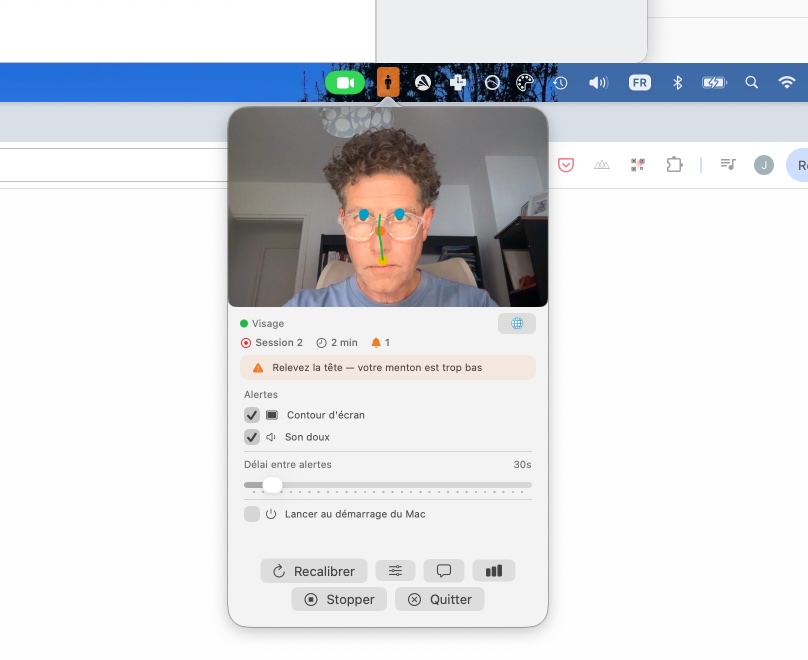Click the webcam preview image
The image size is (808, 660).
388,207
